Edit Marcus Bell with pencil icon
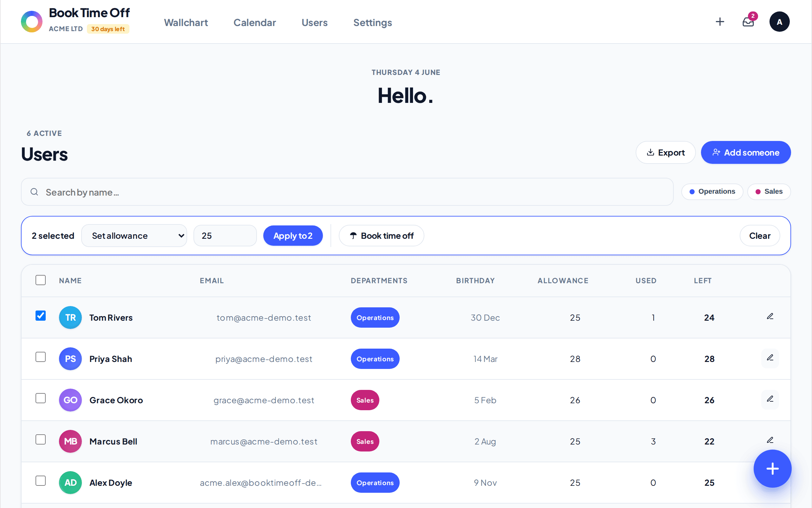Viewport: 812px width, 508px height. click(770, 440)
